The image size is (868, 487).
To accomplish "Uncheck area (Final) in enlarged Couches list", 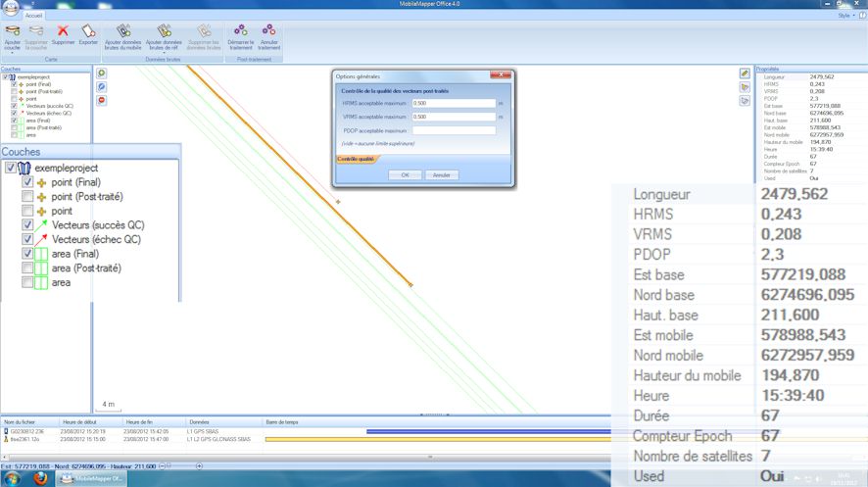I will point(27,254).
